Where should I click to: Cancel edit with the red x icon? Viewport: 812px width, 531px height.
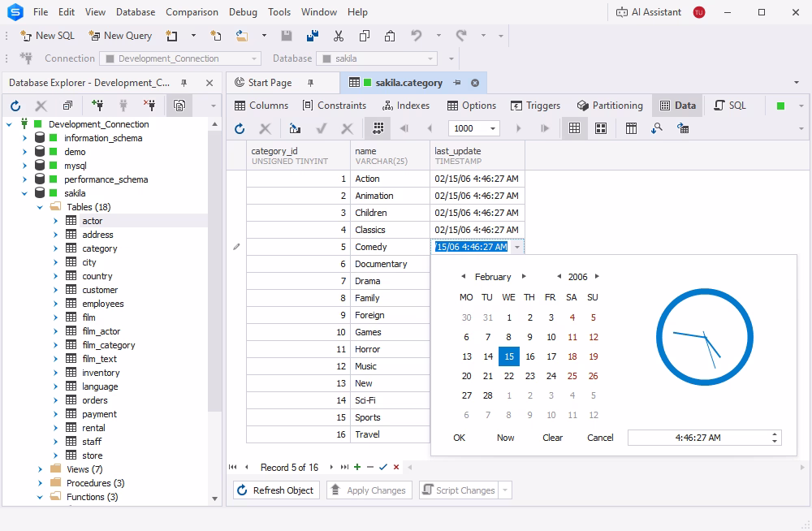(396, 468)
